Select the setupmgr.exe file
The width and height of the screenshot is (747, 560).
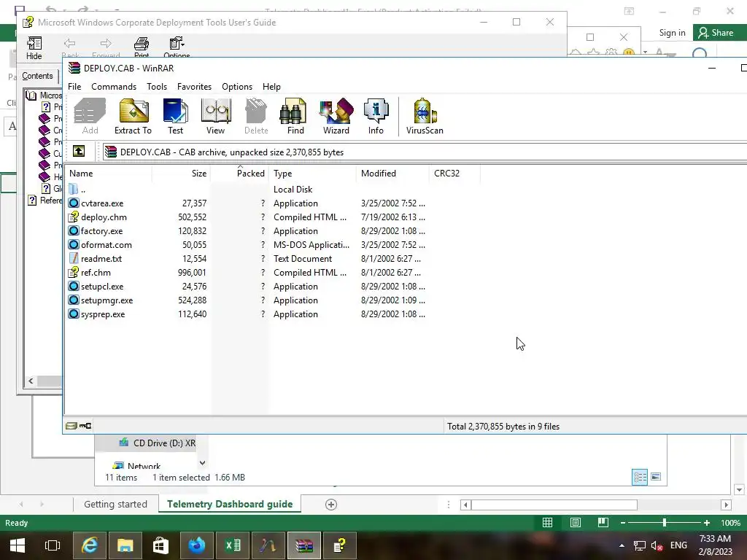[107, 300]
